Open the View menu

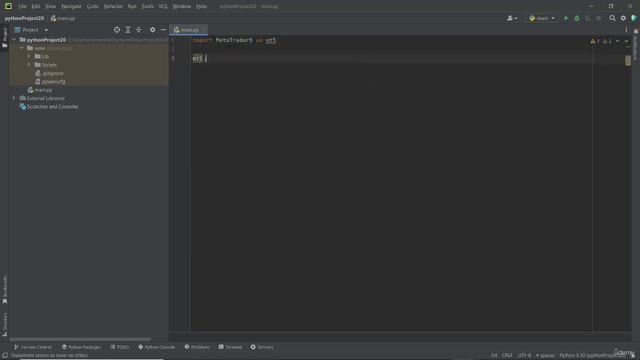pyautogui.click(x=50, y=6)
